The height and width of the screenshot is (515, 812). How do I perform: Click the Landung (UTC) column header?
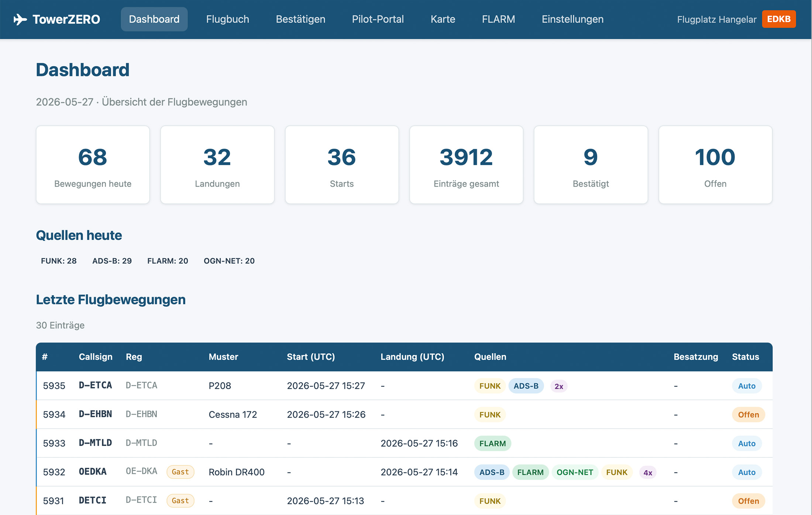click(x=412, y=357)
